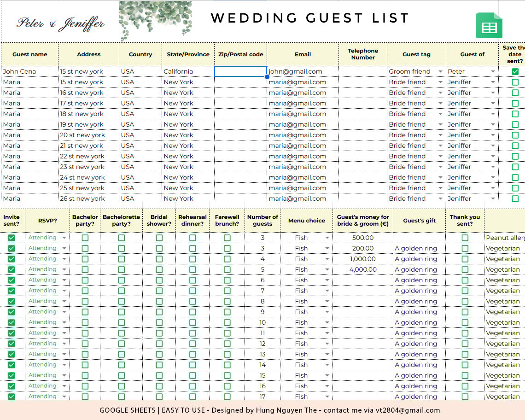Click the eucalyptus leaves image
Viewport: 525px width, 420px height.
pyautogui.click(x=156, y=21)
